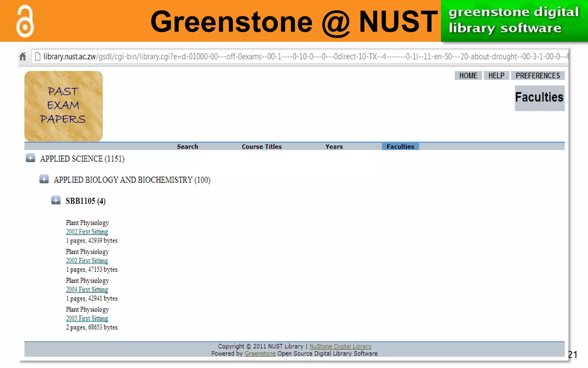
Task: Open the 2004 First Sitting paper link
Action: pyautogui.click(x=87, y=290)
